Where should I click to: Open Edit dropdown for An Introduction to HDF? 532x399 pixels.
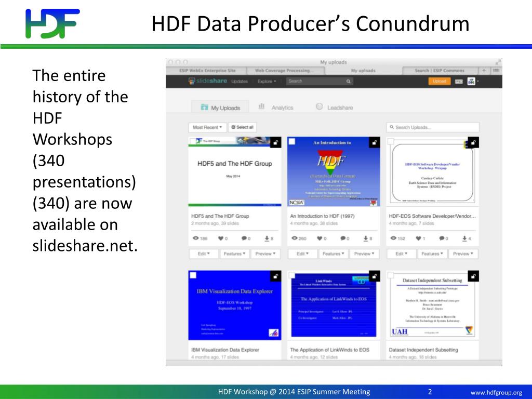(x=302, y=254)
